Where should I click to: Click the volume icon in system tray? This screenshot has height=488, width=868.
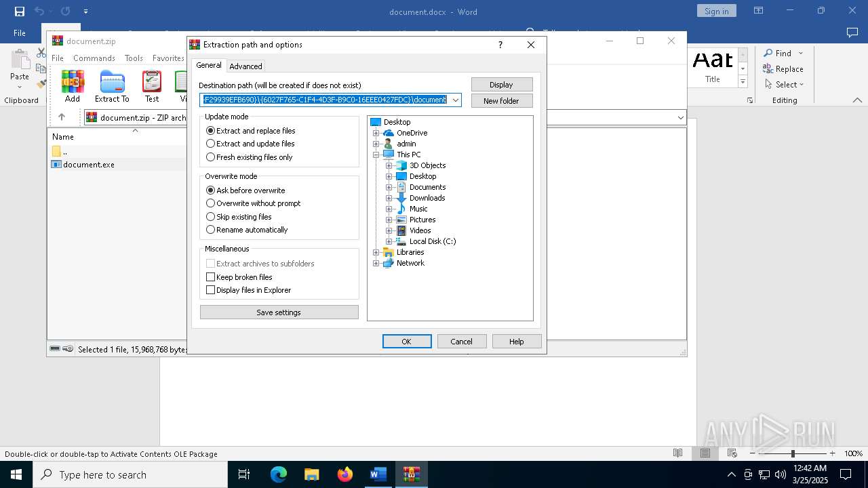click(781, 474)
